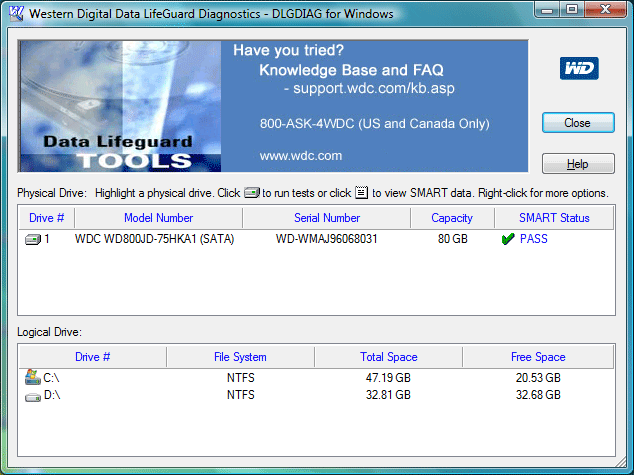This screenshot has width=634, height=475.
Task: Click the 47.19 GB total space value
Action: click(x=388, y=378)
